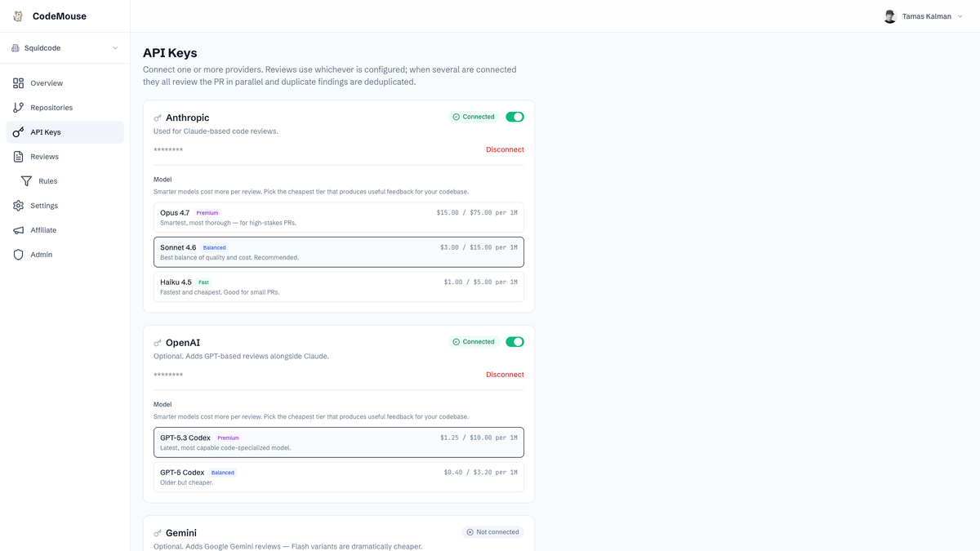Image resolution: width=980 pixels, height=551 pixels.
Task: Click the Repositories branch icon
Action: (x=18, y=108)
